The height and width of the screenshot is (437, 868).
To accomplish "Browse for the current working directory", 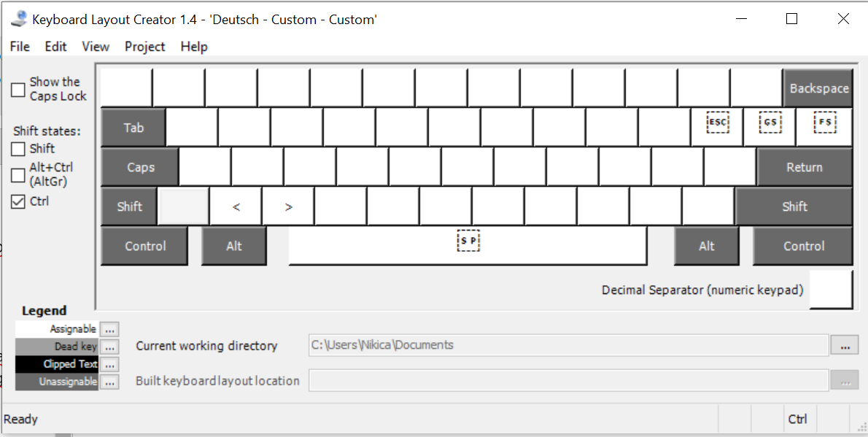I will coord(844,346).
